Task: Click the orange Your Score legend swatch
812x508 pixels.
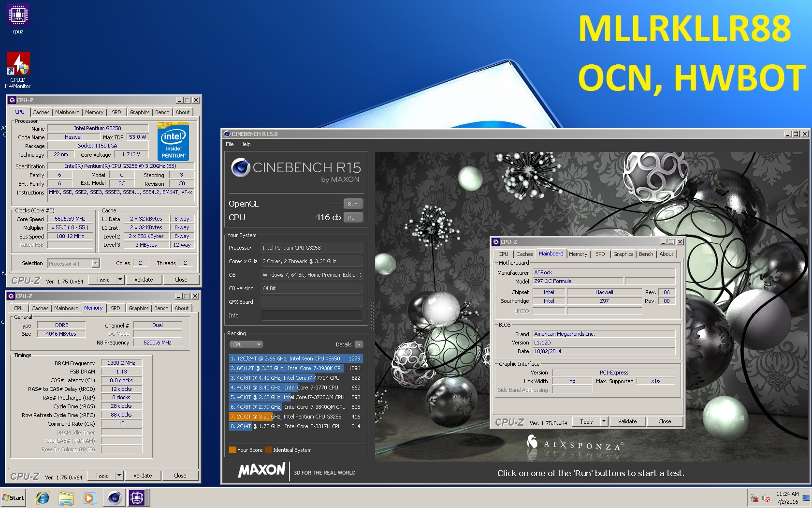Action: [232, 450]
